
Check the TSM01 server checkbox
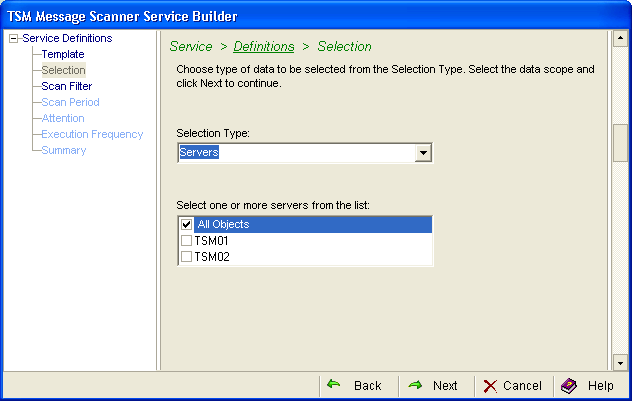(186, 241)
